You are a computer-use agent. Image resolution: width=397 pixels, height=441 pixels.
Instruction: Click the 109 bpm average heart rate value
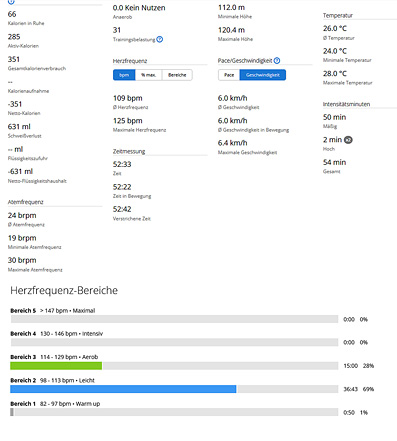coord(128,98)
